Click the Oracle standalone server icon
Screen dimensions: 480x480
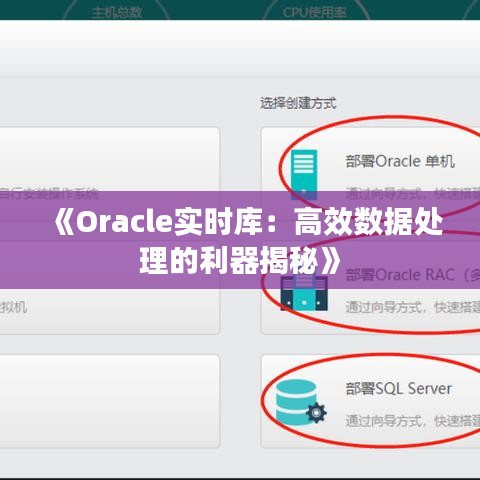point(304,174)
